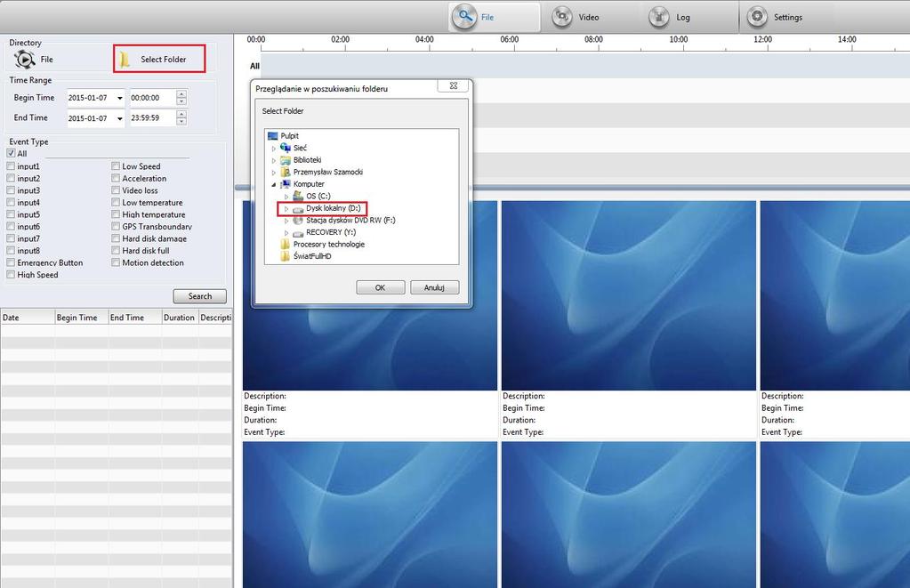Check the Motion detection option
Screen dimensions: 910x588
click(x=116, y=262)
